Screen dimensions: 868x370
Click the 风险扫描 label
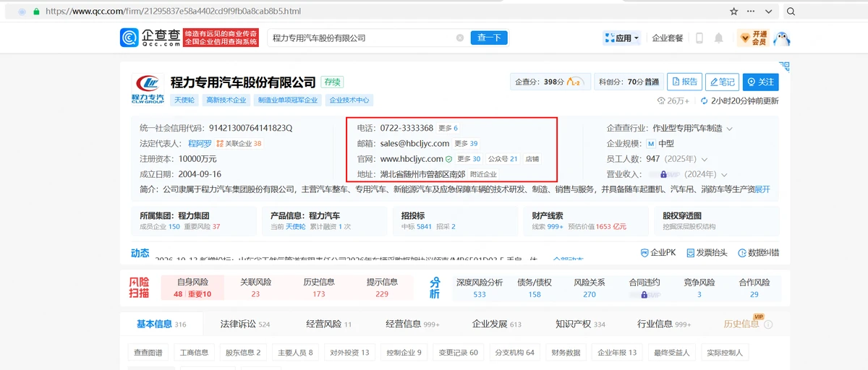139,288
